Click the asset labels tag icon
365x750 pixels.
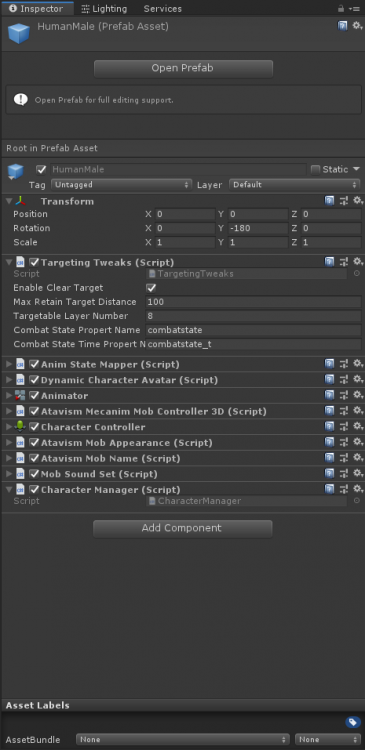coord(353,722)
